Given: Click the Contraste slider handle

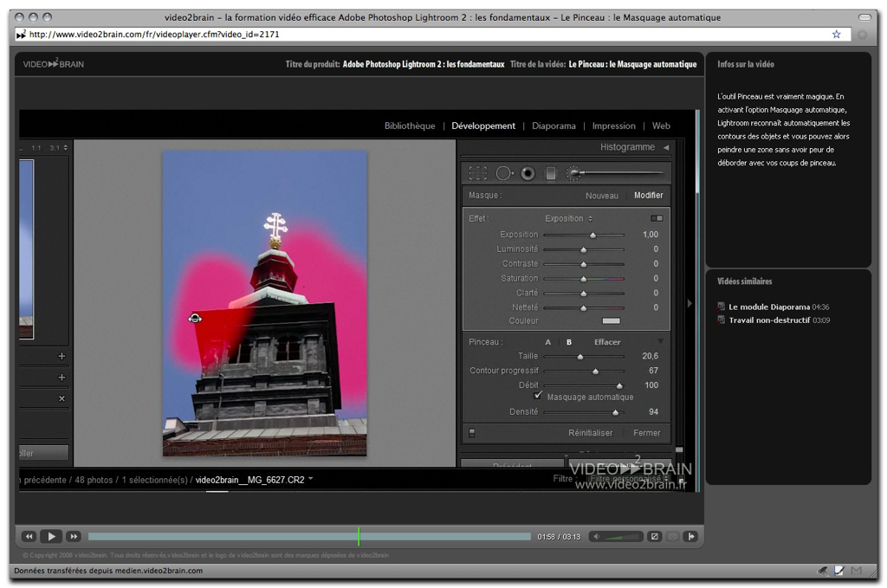Looking at the screenshot, I should point(584,264).
